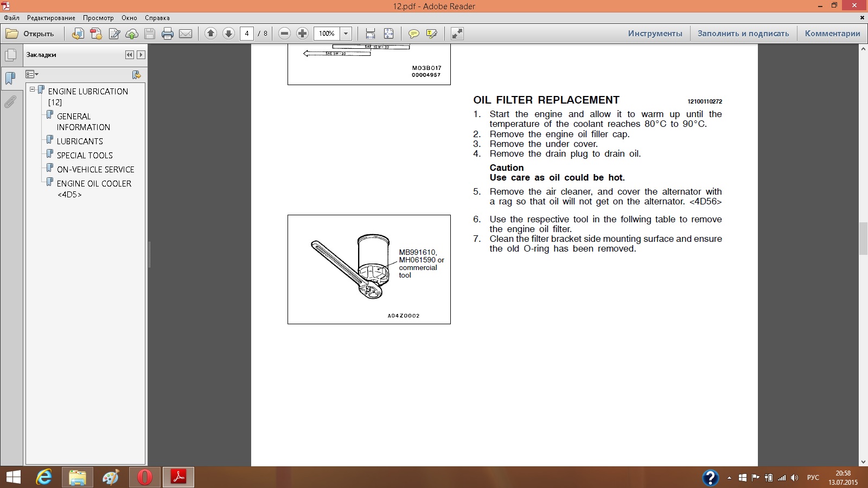The width and height of the screenshot is (868, 488).
Task: Open the Файл menu
Action: (11, 18)
